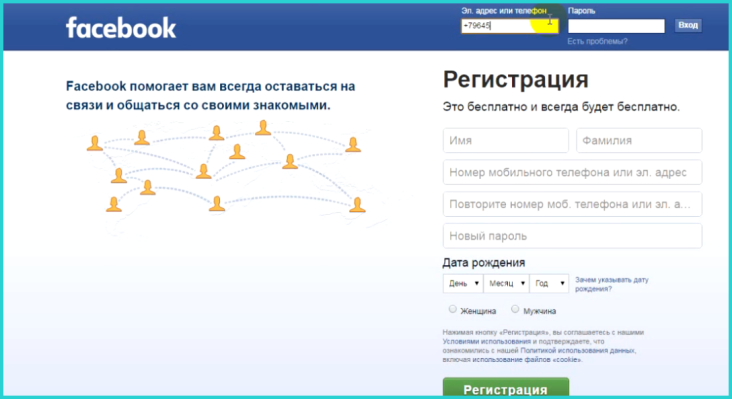Click the Facebook помогает вам tagline text
The image size is (732, 399).
pos(211,96)
